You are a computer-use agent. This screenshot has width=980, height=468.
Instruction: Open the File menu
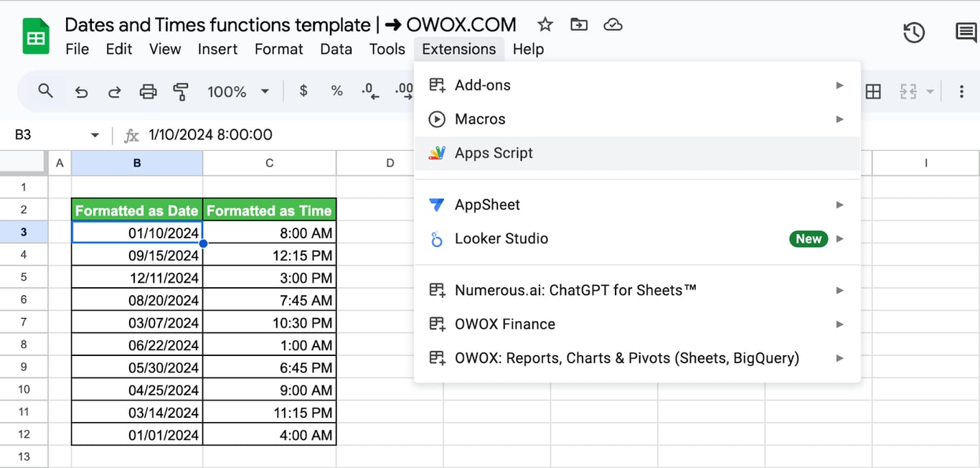pyautogui.click(x=77, y=49)
